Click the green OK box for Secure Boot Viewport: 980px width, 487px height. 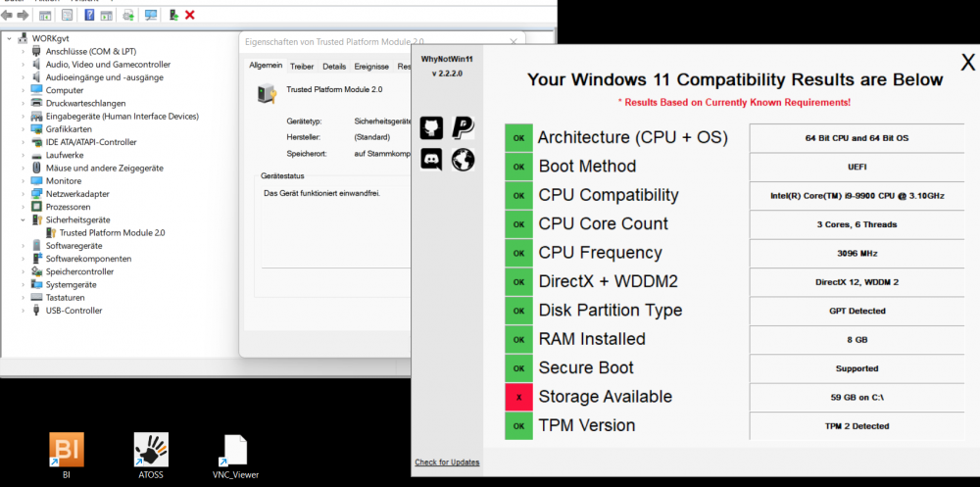[518, 367]
